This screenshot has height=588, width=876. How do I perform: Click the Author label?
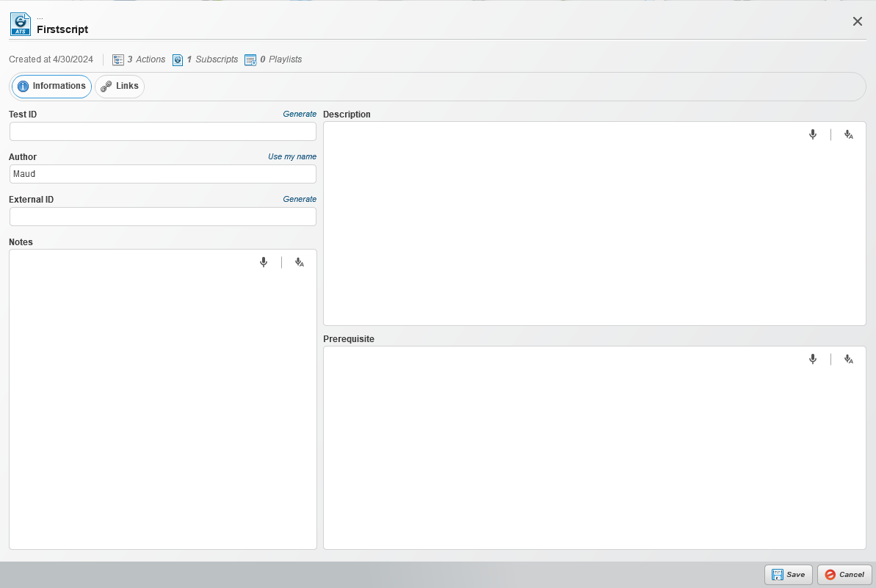point(23,157)
